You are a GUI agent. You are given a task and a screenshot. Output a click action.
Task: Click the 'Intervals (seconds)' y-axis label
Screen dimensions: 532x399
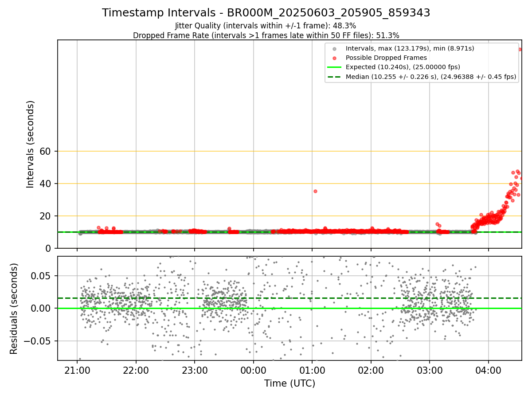(x=31, y=144)
